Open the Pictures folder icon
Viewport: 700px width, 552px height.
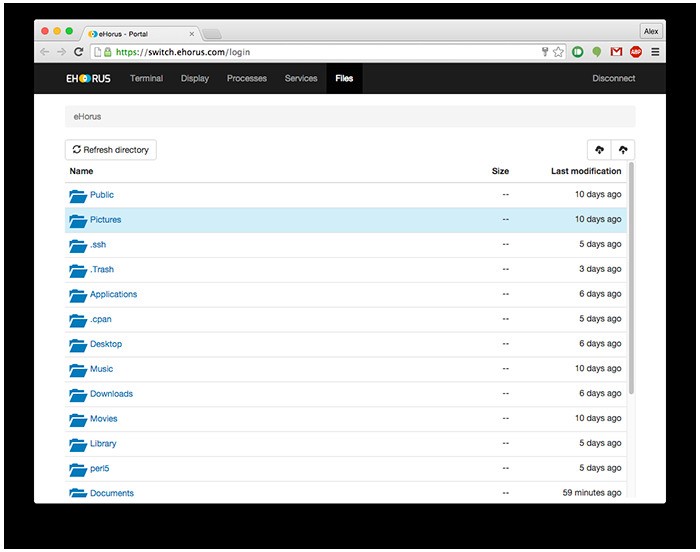[78, 220]
